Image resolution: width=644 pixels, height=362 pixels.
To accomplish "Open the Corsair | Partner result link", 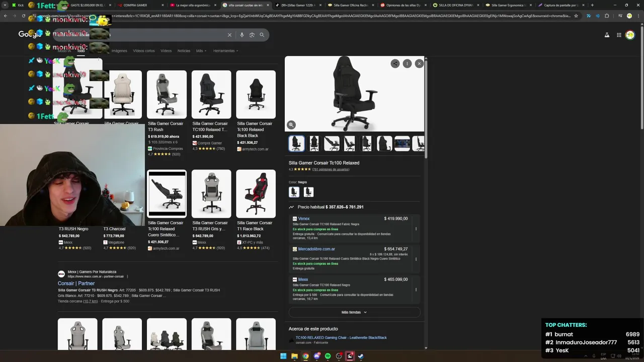I will pyautogui.click(x=76, y=283).
